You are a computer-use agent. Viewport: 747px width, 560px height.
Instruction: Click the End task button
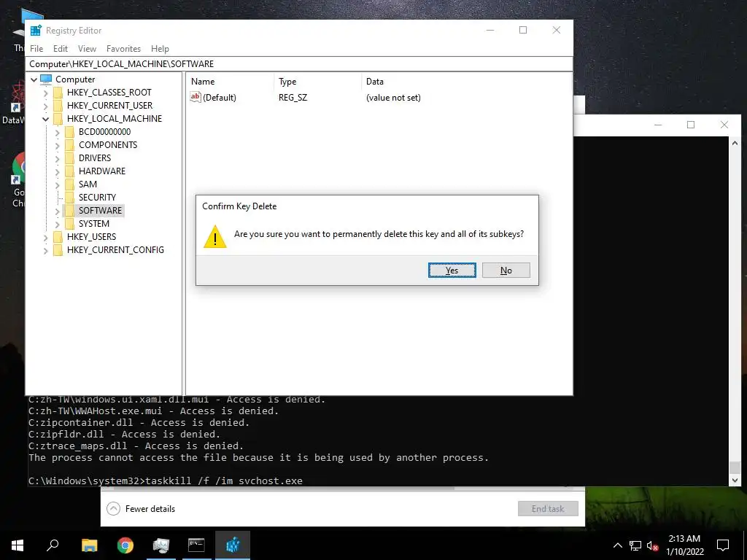[x=548, y=508]
